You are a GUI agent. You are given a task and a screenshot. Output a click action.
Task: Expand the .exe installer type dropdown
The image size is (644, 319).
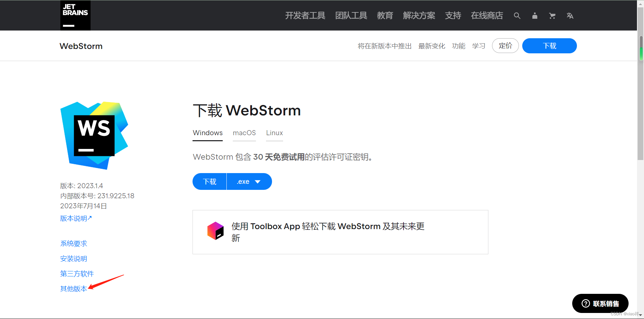coord(249,181)
